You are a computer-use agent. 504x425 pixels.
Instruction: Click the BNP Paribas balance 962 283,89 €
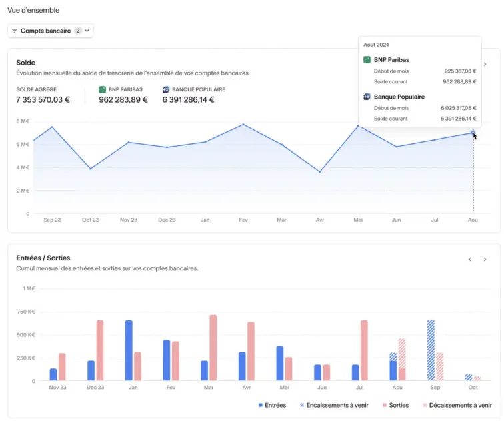(x=123, y=100)
